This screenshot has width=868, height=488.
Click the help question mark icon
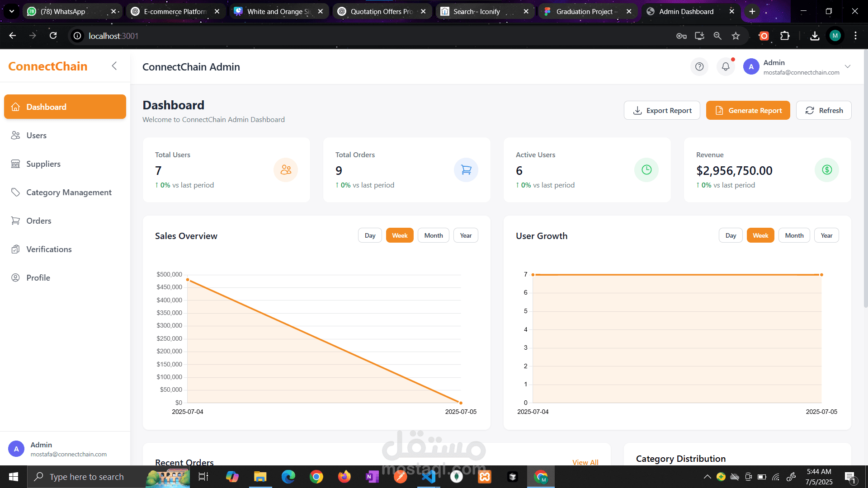[x=699, y=66]
